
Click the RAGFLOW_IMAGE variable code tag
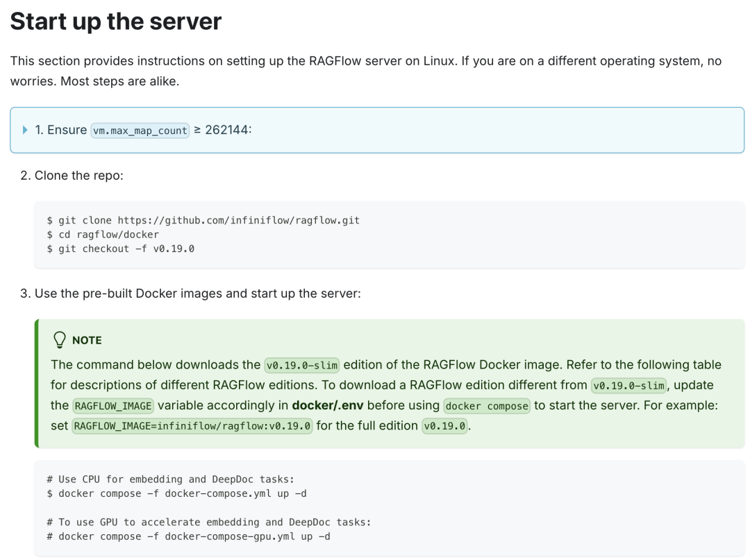[x=113, y=406]
